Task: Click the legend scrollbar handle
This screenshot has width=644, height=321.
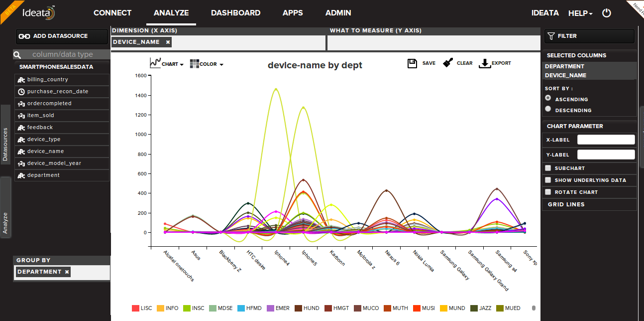Action: point(534,308)
